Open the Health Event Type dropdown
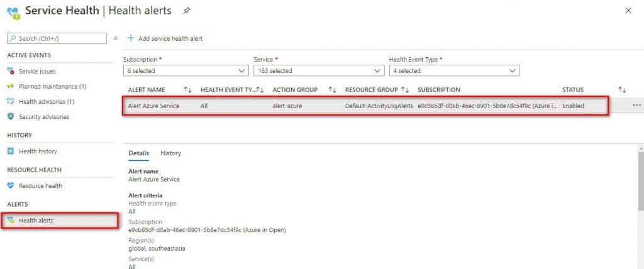This screenshot has height=269, width=644. click(x=454, y=70)
